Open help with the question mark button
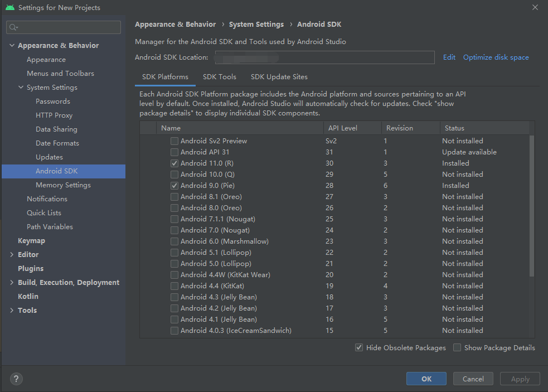Image resolution: width=548 pixels, height=392 pixels. (16, 379)
